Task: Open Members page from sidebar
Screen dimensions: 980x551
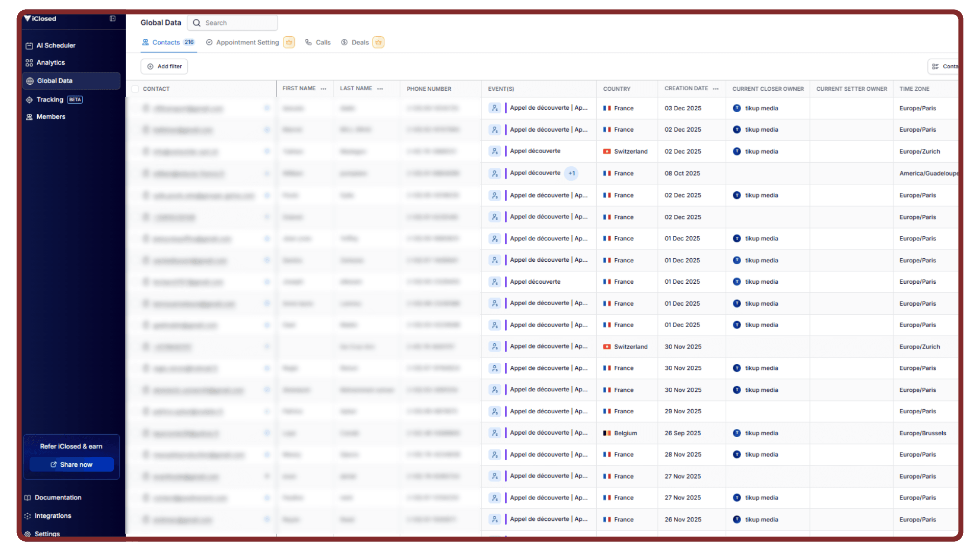Action: 51,117
